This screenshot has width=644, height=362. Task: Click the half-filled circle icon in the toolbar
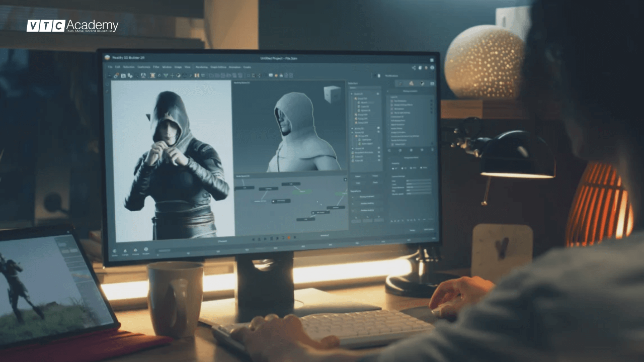(179, 75)
